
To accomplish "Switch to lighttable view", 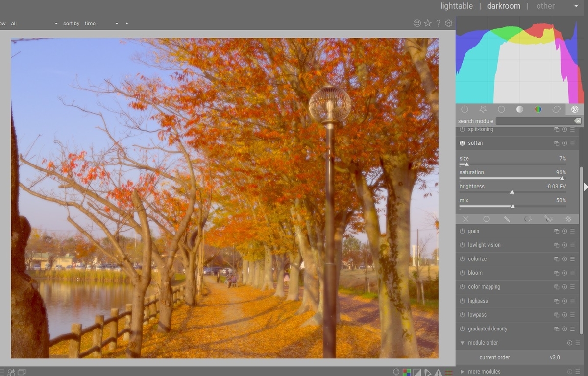I will (457, 6).
